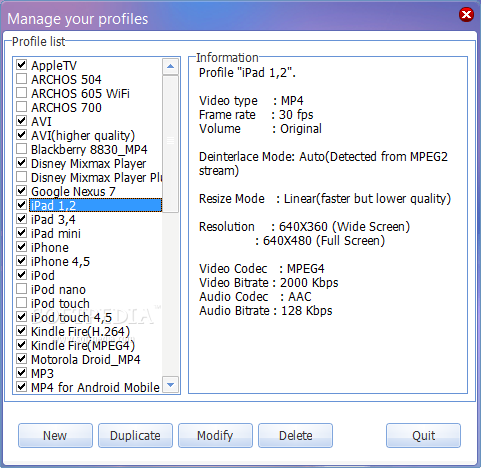Screen dimensions: 481x468
Task: Select Kindle Fire(H.264) profile name
Action: (x=81, y=332)
